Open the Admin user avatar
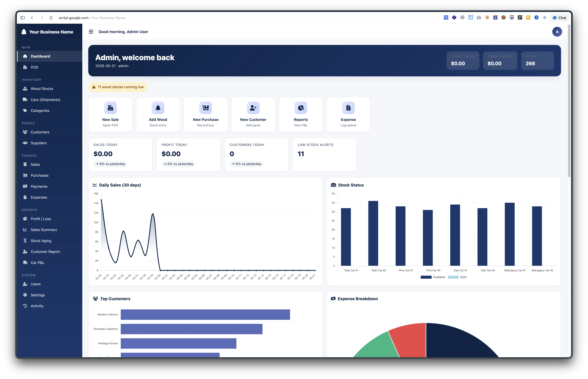 (x=557, y=32)
